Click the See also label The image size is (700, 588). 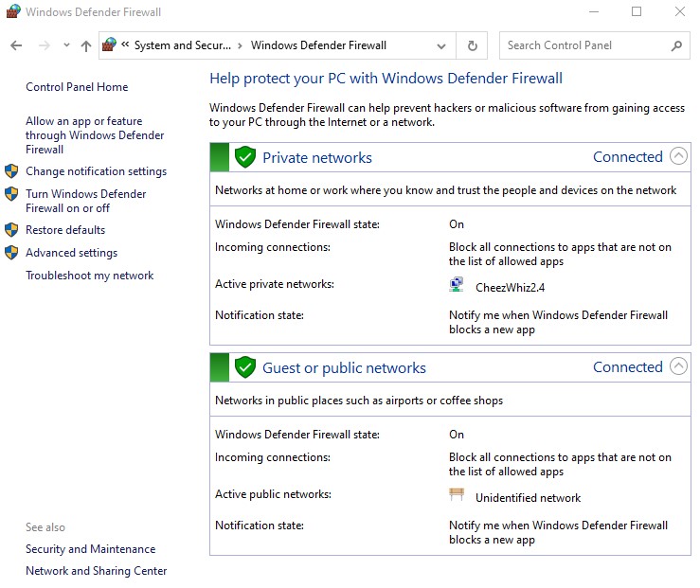[45, 527]
